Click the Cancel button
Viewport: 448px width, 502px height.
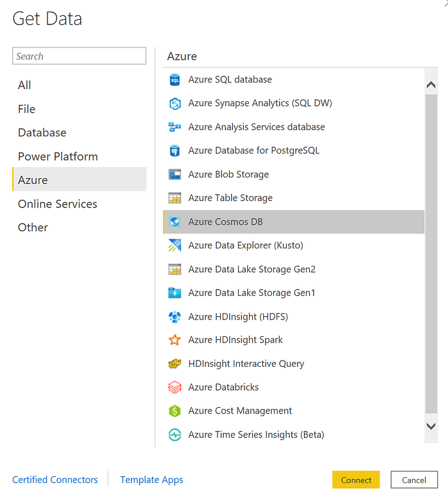pos(414,480)
